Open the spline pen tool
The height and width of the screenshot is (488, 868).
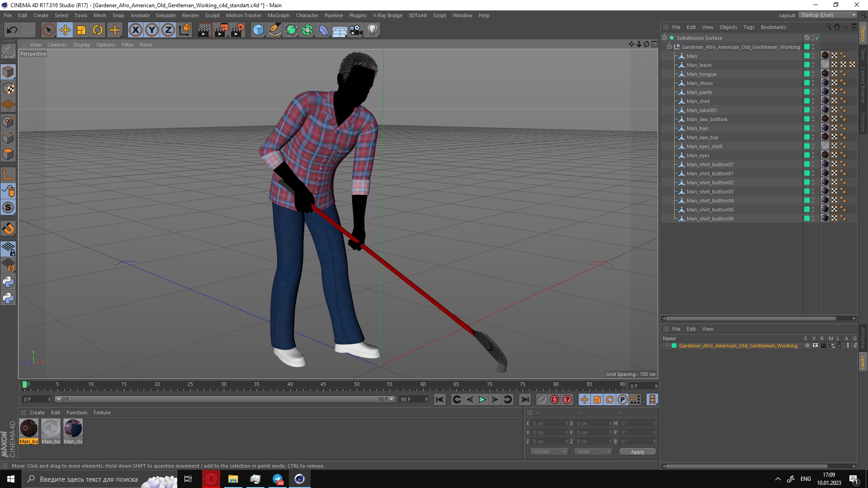[x=275, y=30]
